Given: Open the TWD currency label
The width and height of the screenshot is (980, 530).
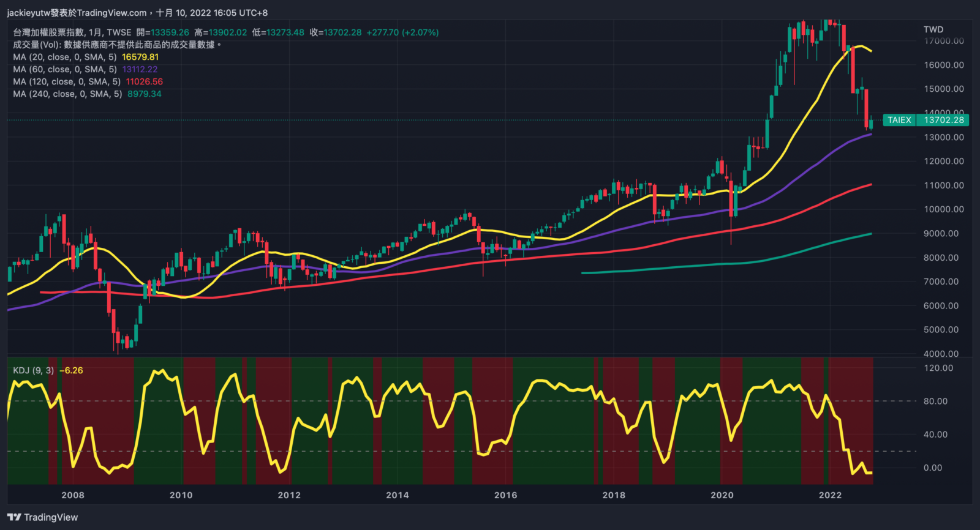Looking at the screenshot, I should pyautogui.click(x=933, y=29).
